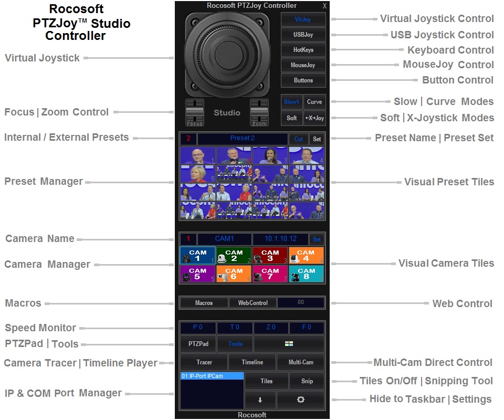Image resolution: width=504 pixels, height=420 pixels.
Task: Switch to the green CAM 2 tile
Action: [x=233, y=256]
